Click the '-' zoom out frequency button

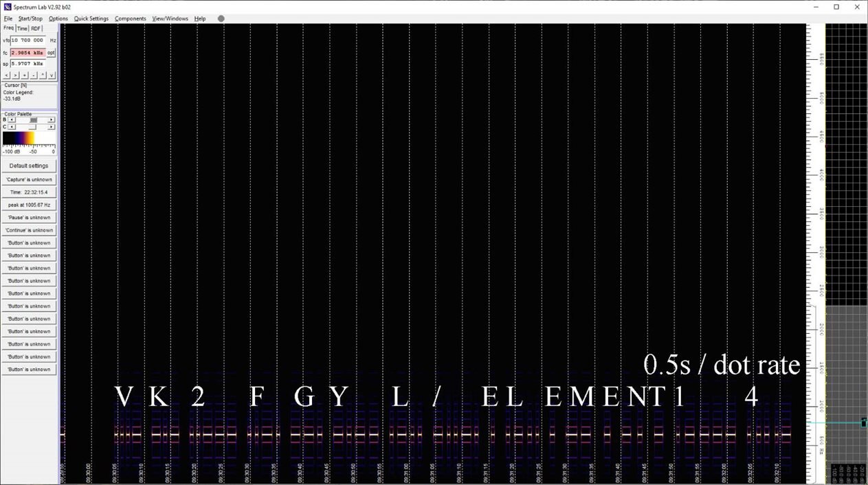point(34,75)
